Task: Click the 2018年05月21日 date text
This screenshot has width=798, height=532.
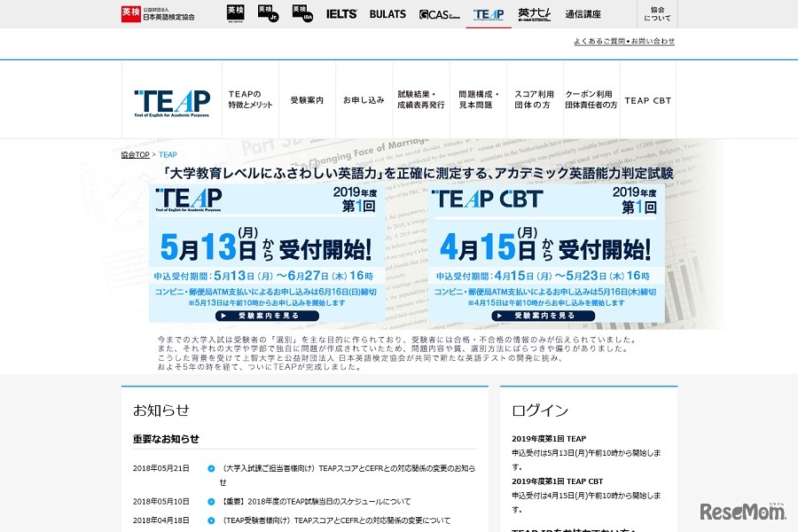Action: (x=160, y=468)
